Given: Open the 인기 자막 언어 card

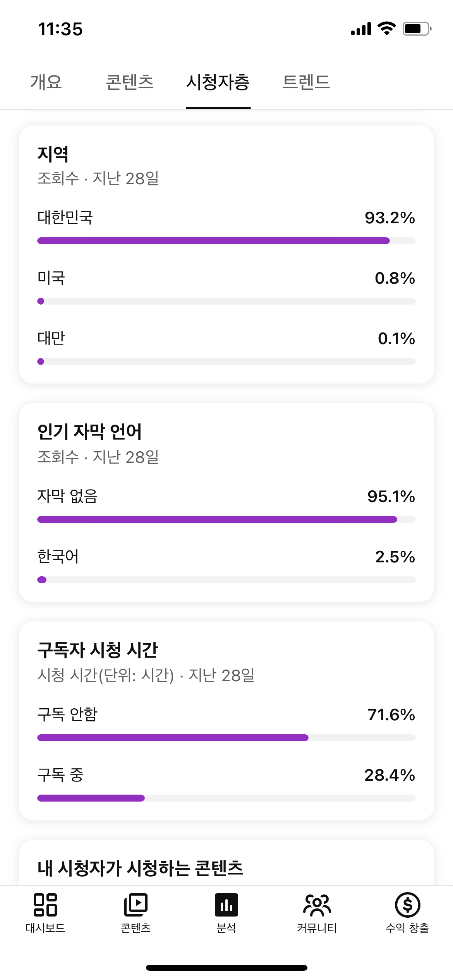Looking at the screenshot, I should [x=89, y=432].
